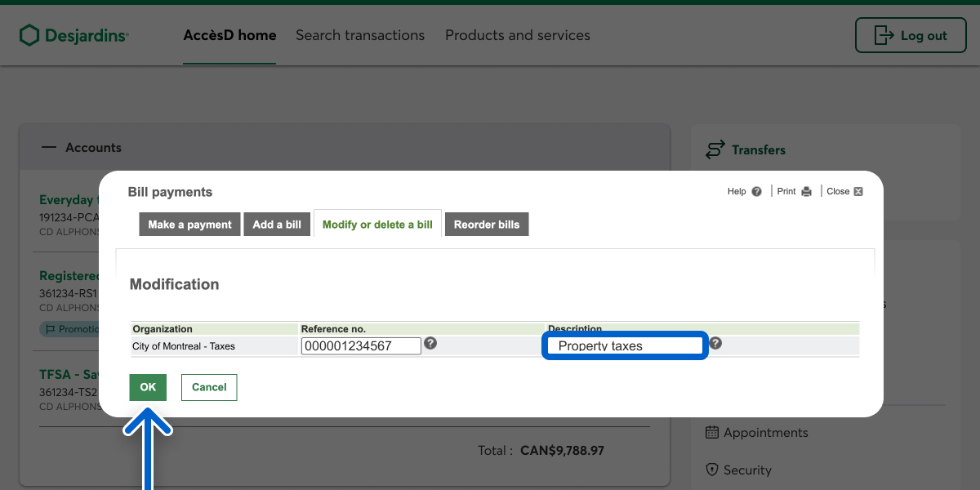The height and width of the screenshot is (490, 980).
Task: Open Help via the question mark icon
Action: pos(756,191)
